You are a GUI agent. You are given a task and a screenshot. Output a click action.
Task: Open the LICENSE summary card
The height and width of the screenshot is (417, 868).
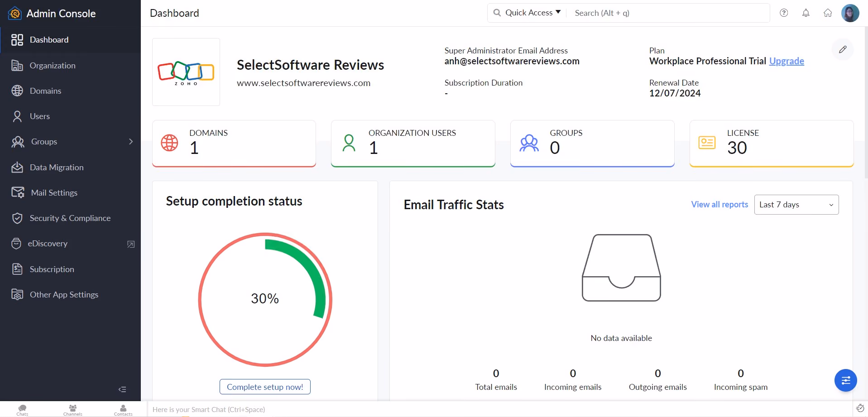pyautogui.click(x=772, y=144)
